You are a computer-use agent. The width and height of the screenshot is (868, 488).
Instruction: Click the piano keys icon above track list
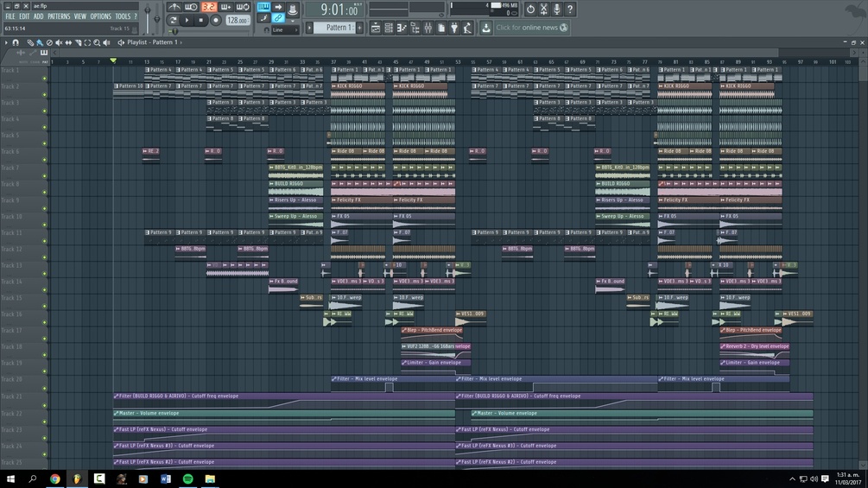point(44,53)
